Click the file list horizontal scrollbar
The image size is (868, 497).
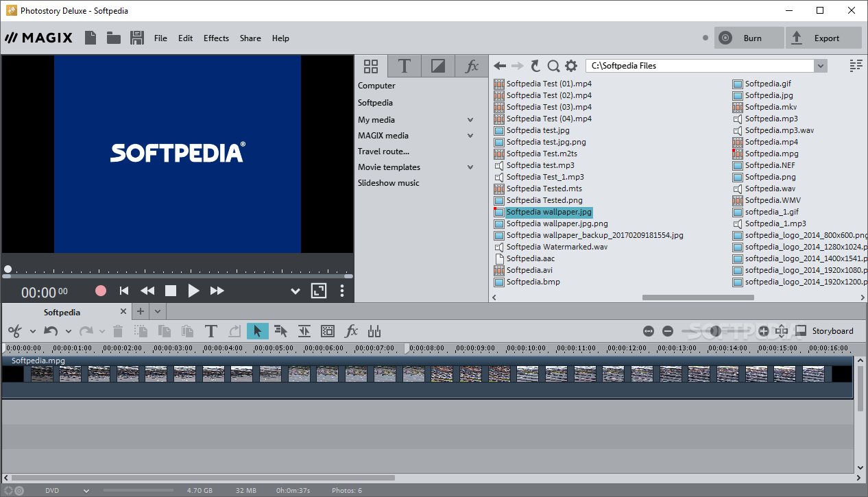[698, 298]
